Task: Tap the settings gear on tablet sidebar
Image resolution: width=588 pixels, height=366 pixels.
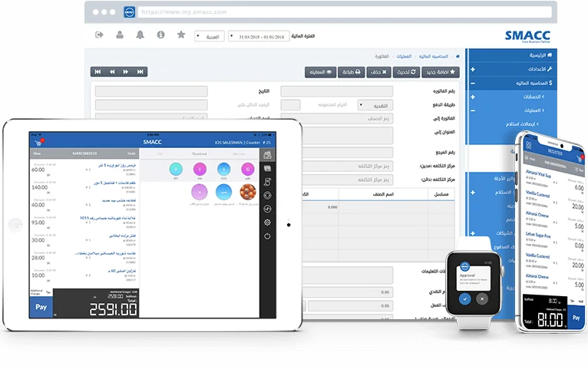Action: click(x=267, y=223)
